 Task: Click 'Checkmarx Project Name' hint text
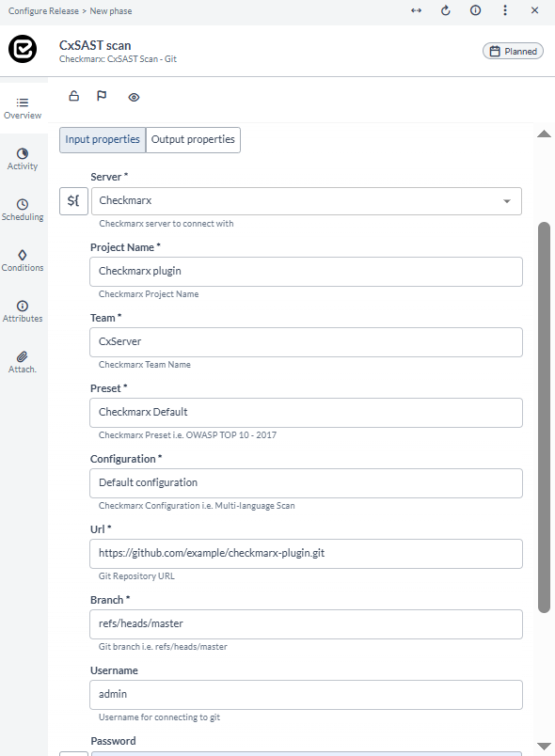(x=149, y=294)
